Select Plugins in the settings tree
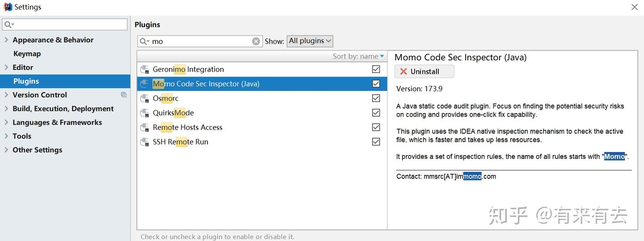The width and height of the screenshot is (644, 241). click(65, 81)
